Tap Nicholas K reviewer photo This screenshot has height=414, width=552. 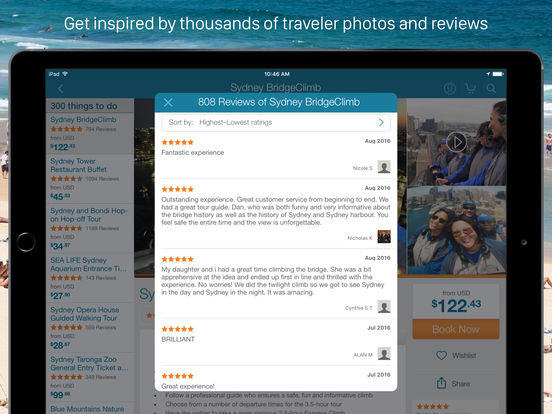384,237
